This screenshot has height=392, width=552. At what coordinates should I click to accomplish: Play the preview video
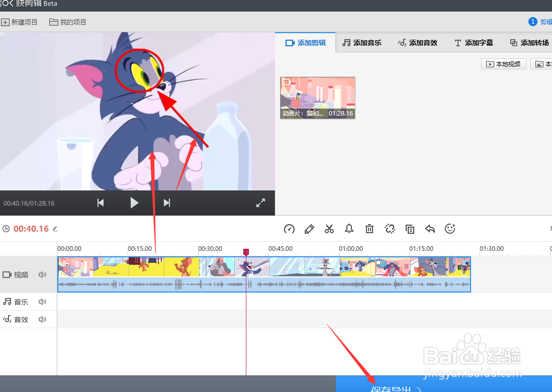[134, 203]
